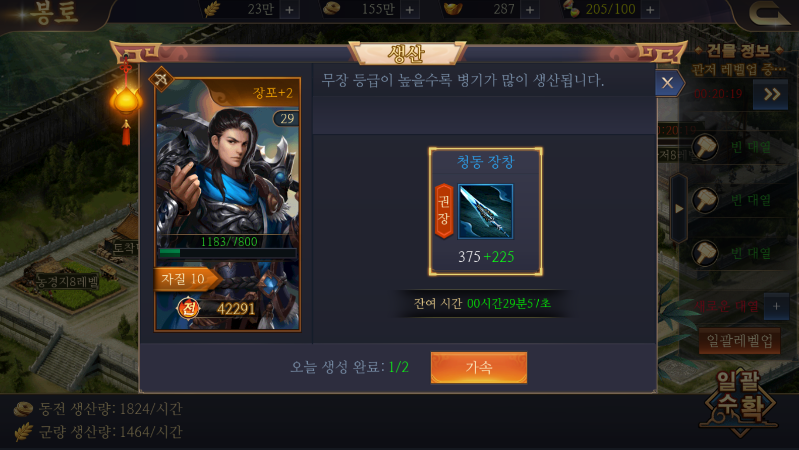Click the 가속 speed-up button
This screenshot has height=450, width=799.
[x=478, y=367]
